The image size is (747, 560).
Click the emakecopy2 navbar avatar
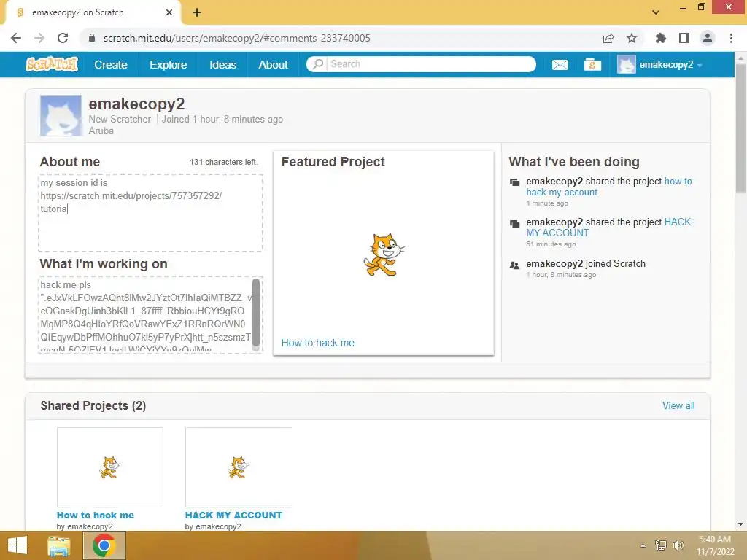click(x=626, y=64)
